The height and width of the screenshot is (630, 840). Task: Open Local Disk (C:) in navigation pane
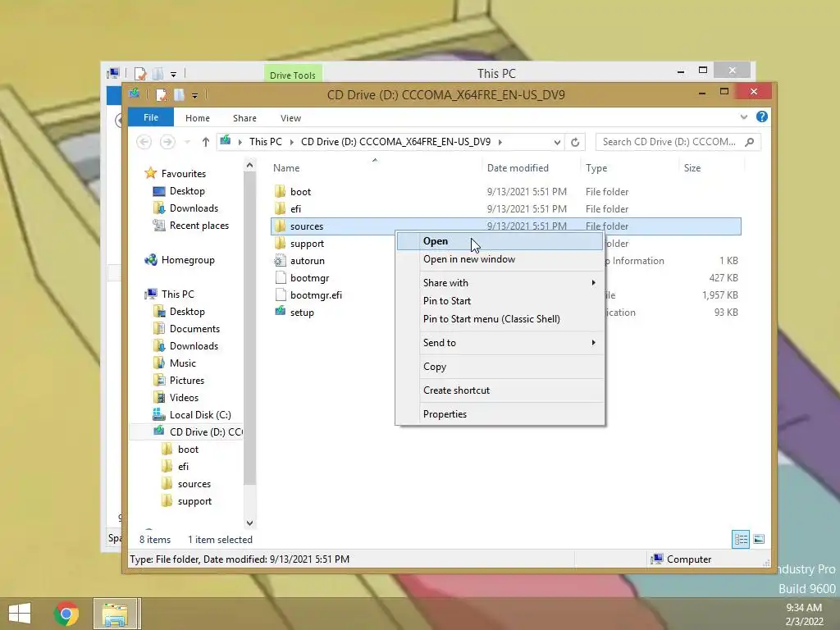(200, 415)
